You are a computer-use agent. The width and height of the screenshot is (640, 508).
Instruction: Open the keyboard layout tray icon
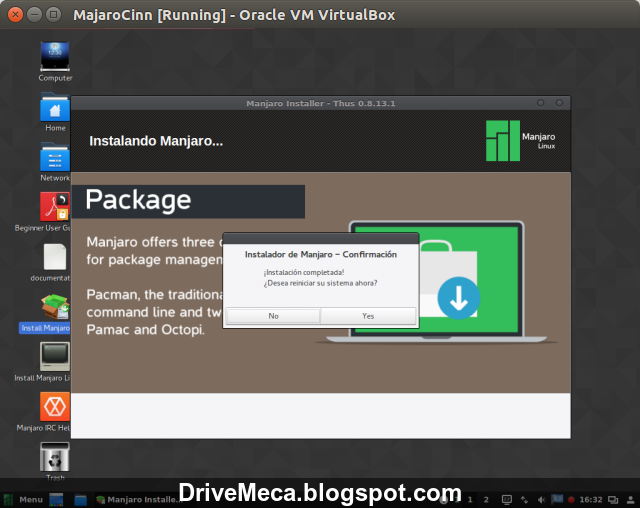[x=507, y=500]
